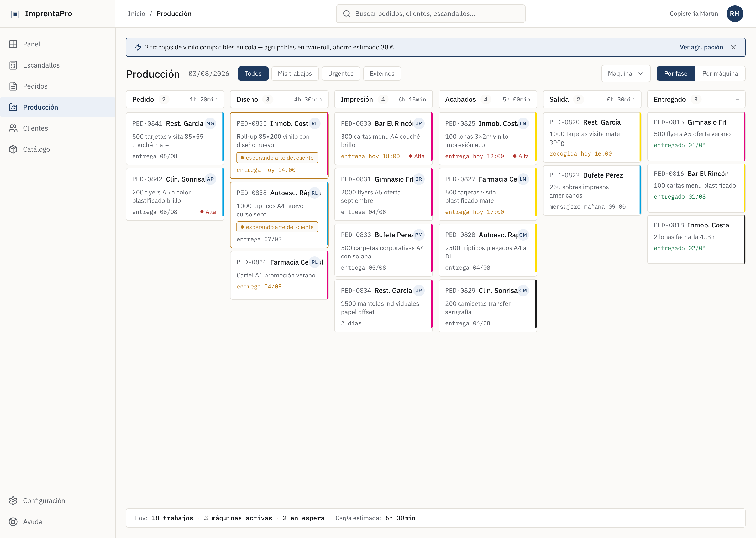
Task: Click Ver agrupación link
Action: (701, 47)
